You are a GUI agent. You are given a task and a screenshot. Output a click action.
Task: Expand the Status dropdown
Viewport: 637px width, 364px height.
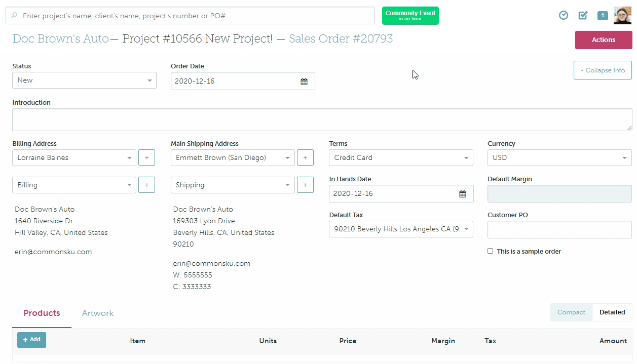tap(84, 80)
